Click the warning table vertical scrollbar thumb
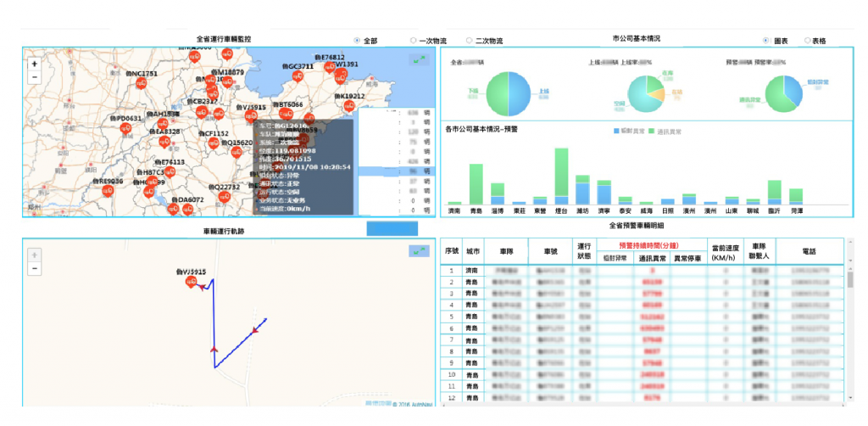The image size is (868, 426). pos(850,279)
